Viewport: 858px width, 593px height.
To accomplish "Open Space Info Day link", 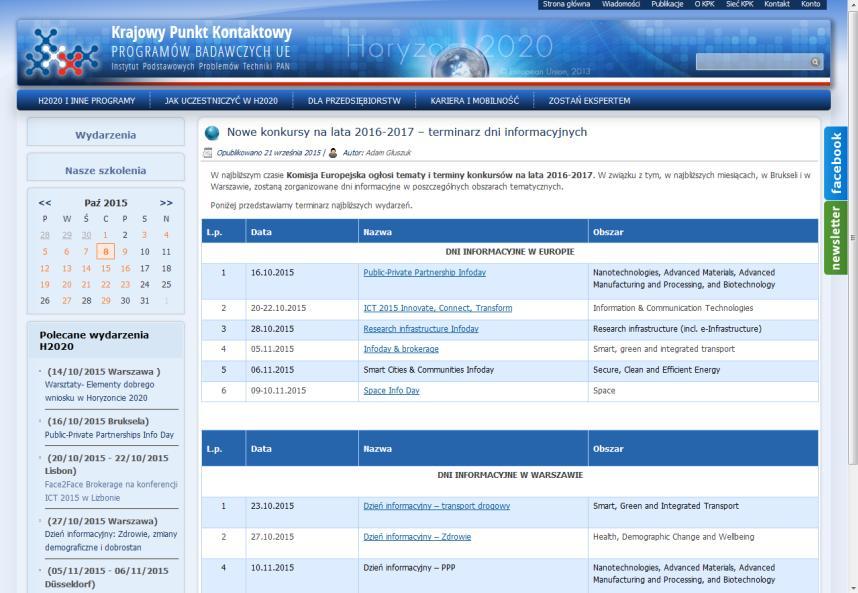I will click(x=391, y=391).
